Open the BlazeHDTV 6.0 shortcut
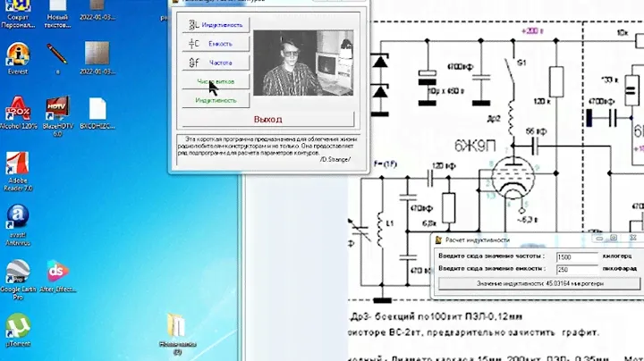644x361 pixels. [x=56, y=112]
